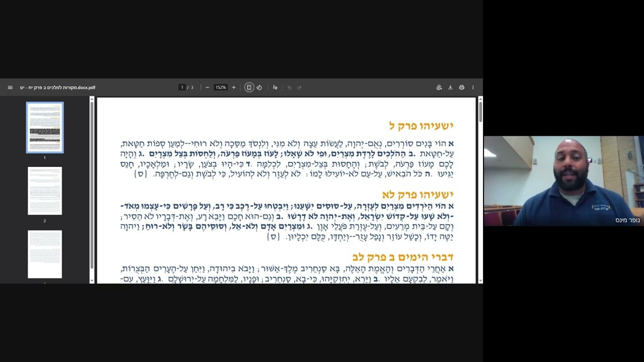The image size is (644, 362).
Task: Click the 152% zoom level field
Action: [x=220, y=87]
